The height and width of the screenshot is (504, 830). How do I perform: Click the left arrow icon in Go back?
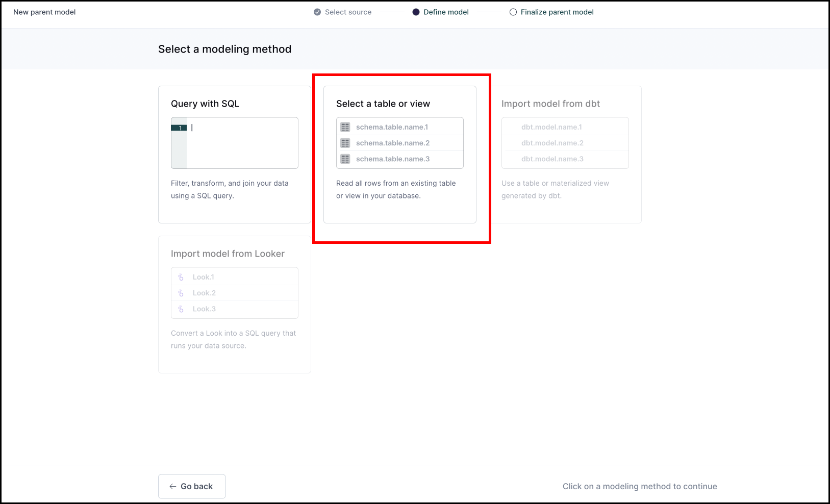pyautogui.click(x=173, y=487)
